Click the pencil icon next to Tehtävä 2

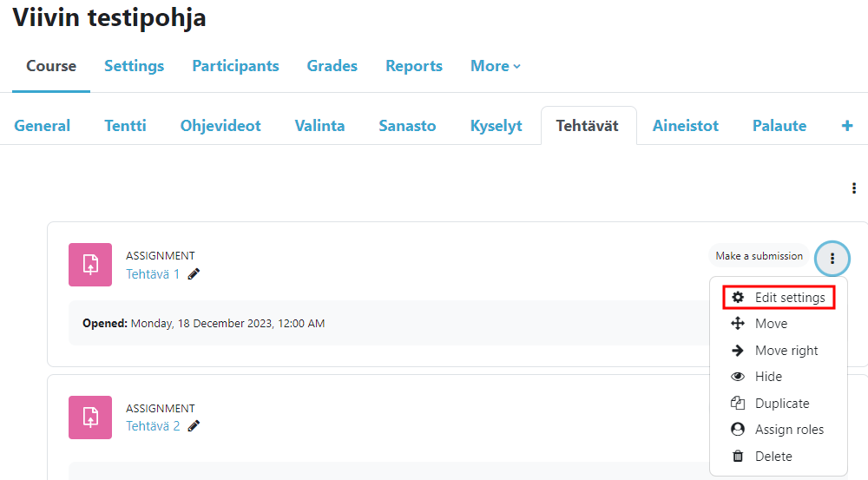(194, 426)
